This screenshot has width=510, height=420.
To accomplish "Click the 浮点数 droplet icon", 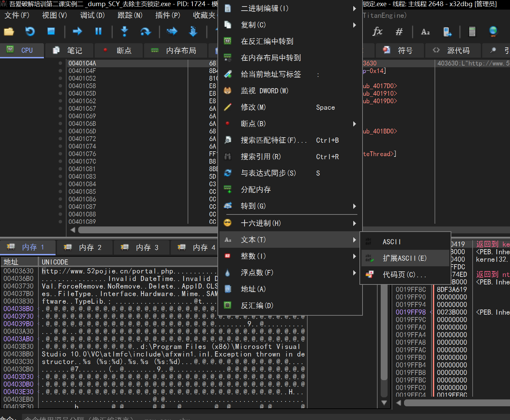I will (x=228, y=272).
